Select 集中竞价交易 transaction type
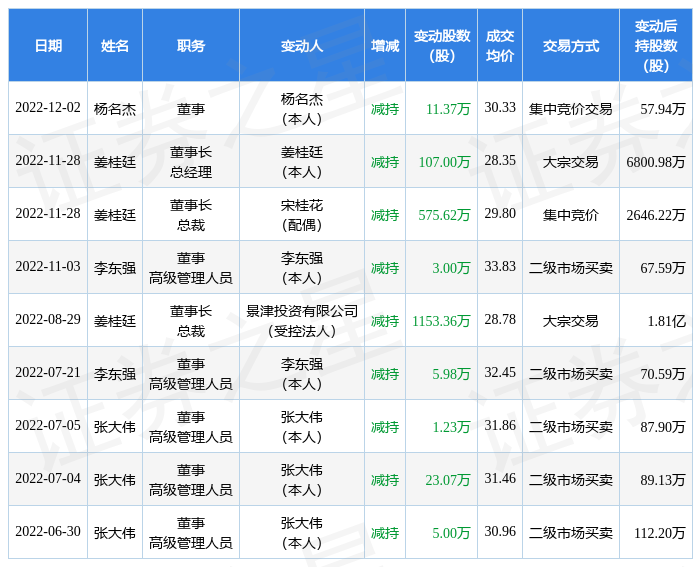The height and width of the screenshot is (567, 693). [x=571, y=109]
